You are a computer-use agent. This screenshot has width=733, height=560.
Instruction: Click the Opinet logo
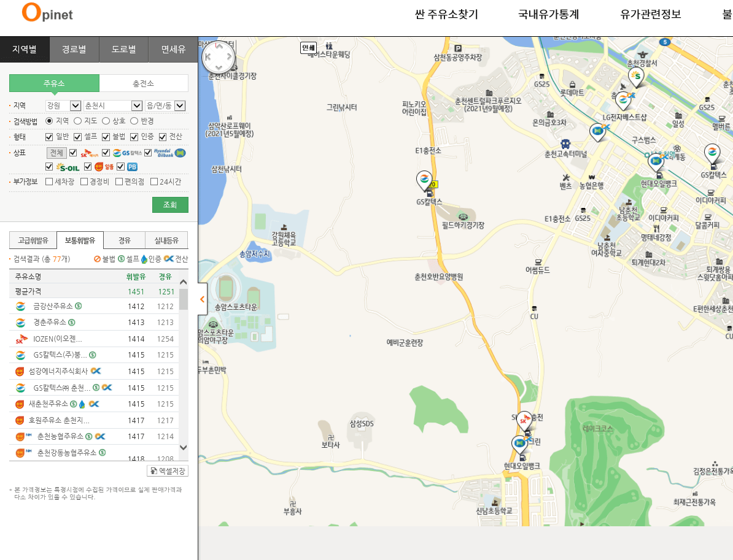coord(47,13)
